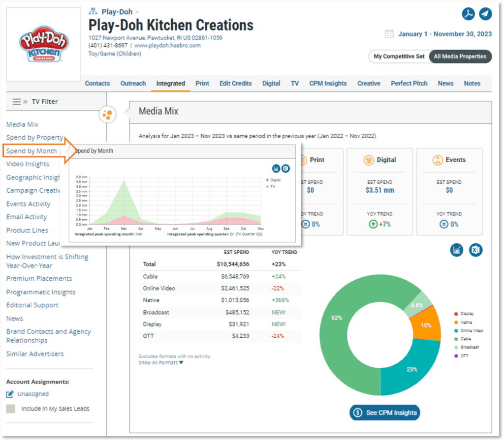Open How Investment is Shifting Year-Over-Year

(x=47, y=261)
